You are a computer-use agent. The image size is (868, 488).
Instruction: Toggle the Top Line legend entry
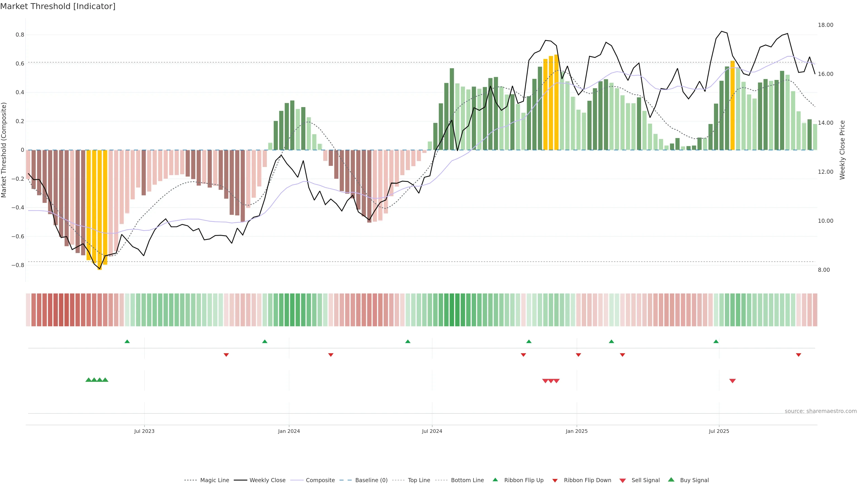419,480
